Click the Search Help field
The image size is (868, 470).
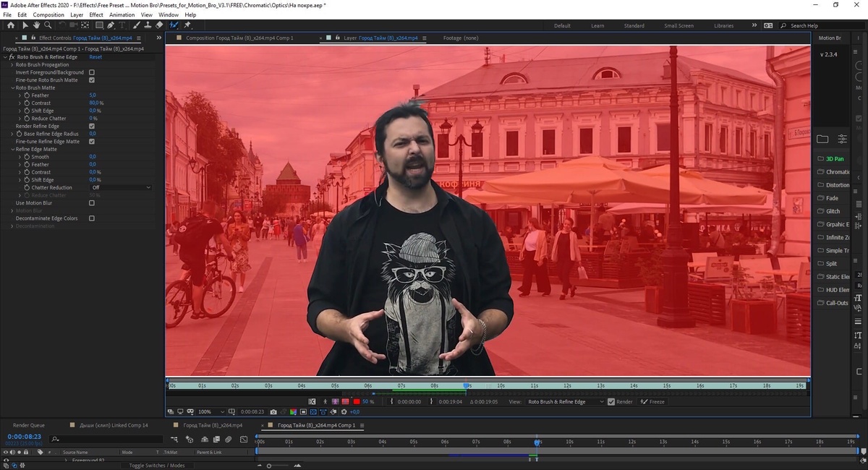tap(821, 25)
